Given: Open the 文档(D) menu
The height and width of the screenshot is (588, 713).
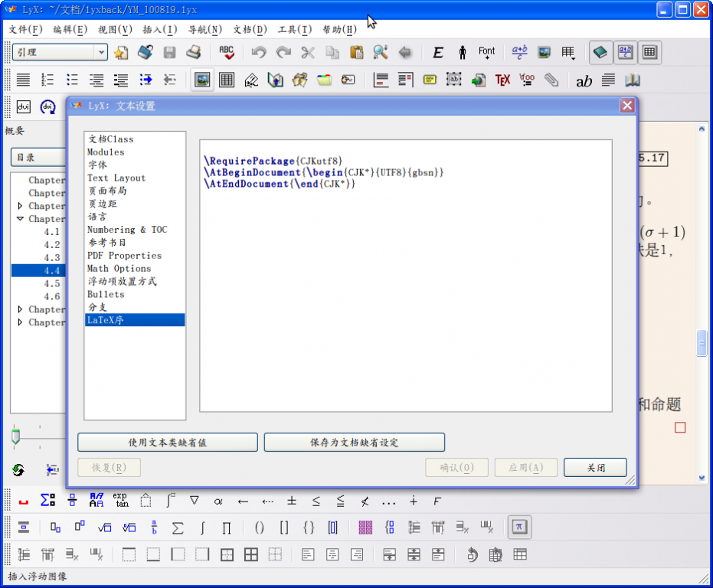Looking at the screenshot, I should tap(250, 30).
